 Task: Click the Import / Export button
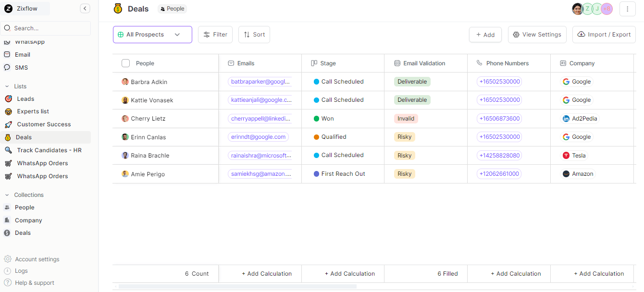(604, 35)
